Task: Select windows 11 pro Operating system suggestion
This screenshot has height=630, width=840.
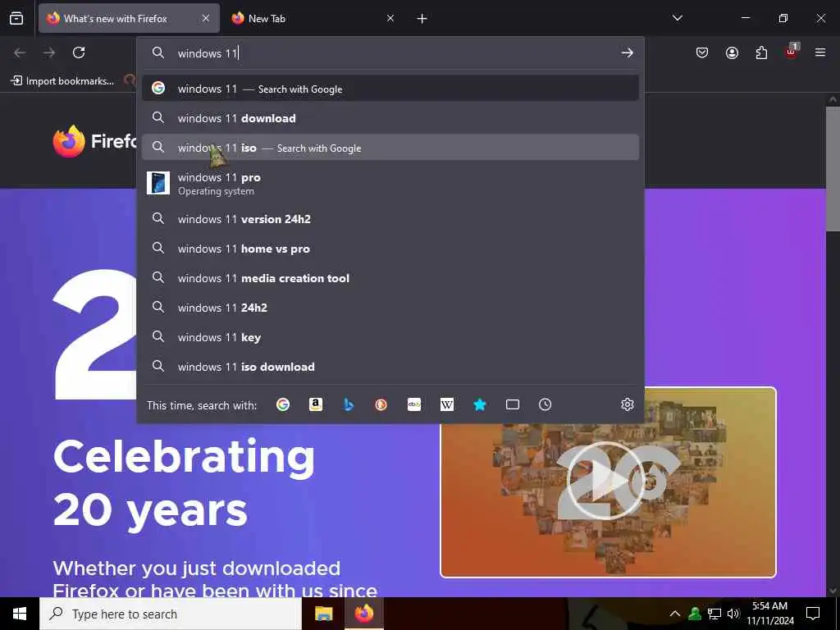Action: click(390, 183)
